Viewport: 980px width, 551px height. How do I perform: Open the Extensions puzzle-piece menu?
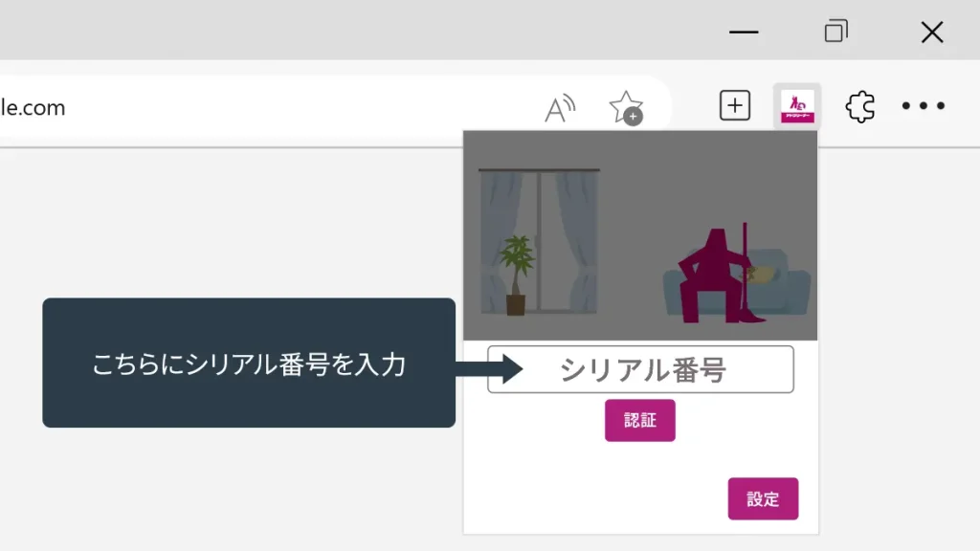pos(860,106)
